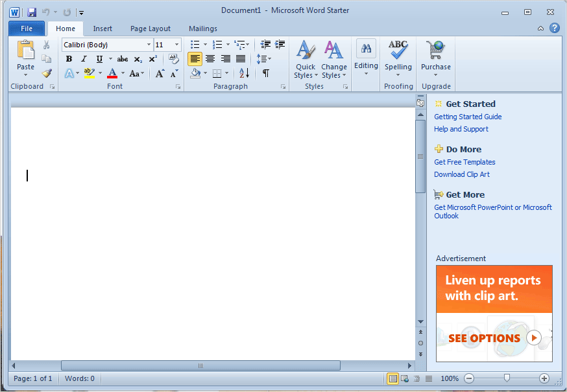Viewport: 567px width, 392px height.
Task: Center-align the paragraph text
Action: 210,58
